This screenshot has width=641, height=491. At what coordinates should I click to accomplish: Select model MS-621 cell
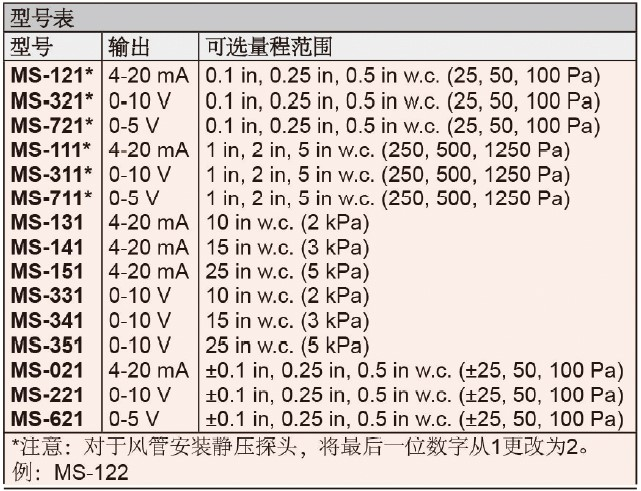point(47,419)
